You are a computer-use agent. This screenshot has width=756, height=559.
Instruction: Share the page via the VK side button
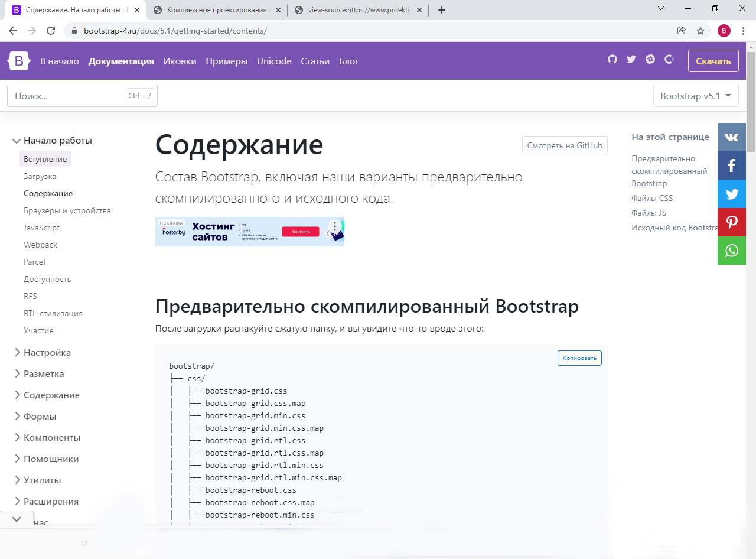click(732, 137)
